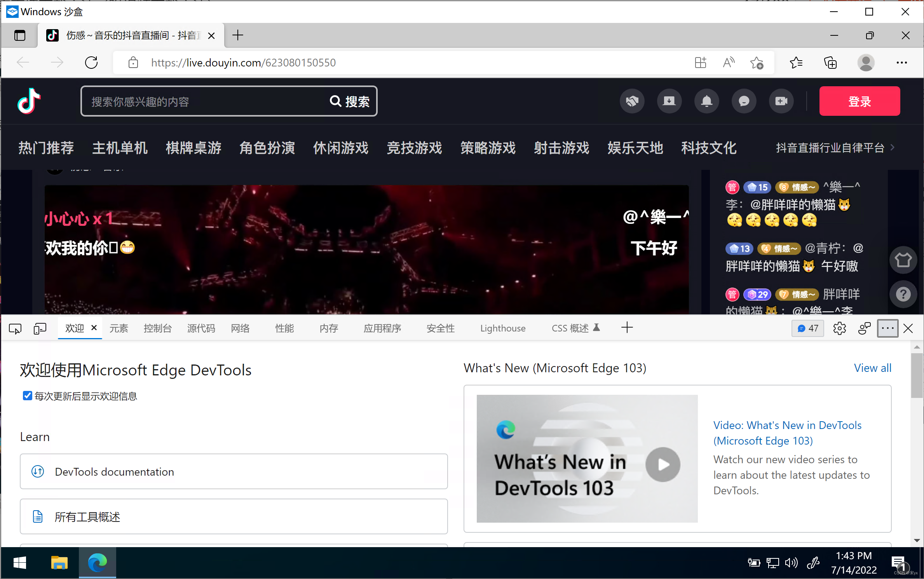Click the DevTools inspect element icon
The height and width of the screenshot is (579, 924).
[x=15, y=329]
